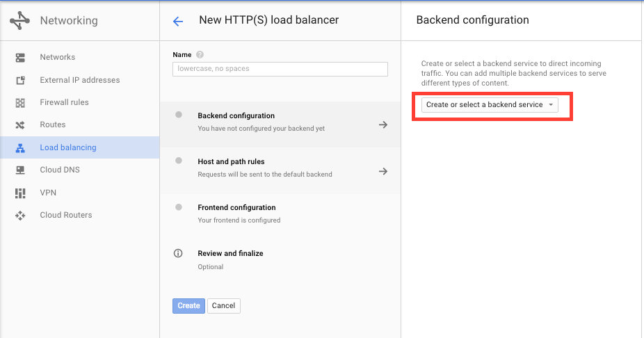Open the Create or select a backend service dropdown
The height and width of the screenshot is (338, 644).
[x=490, y=105]
